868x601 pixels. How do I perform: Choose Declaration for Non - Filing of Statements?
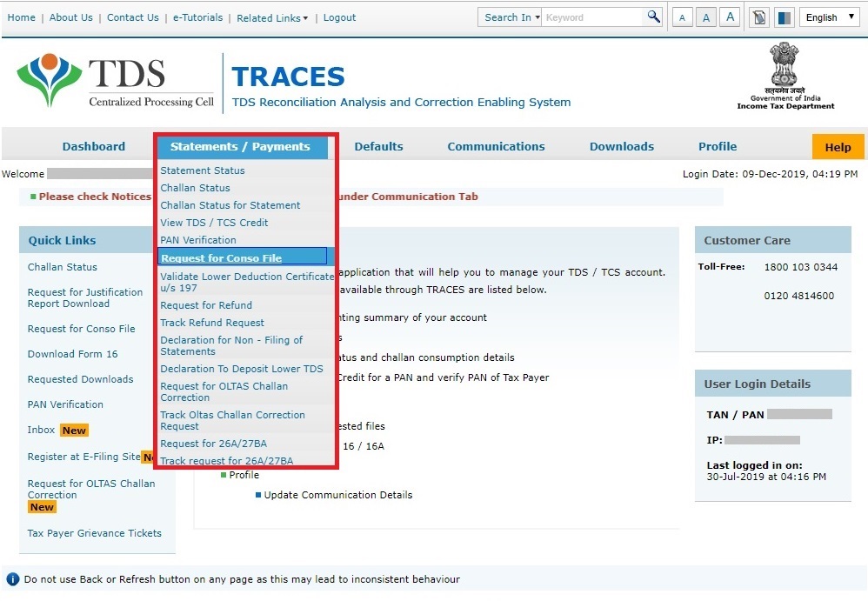click(x=231, y=345)
